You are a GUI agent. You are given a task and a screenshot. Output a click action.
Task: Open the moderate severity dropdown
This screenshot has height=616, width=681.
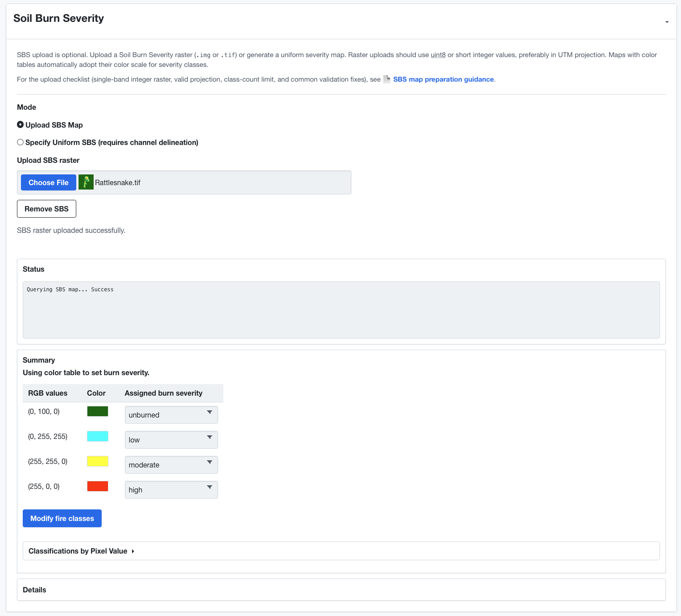click(171, 465)
